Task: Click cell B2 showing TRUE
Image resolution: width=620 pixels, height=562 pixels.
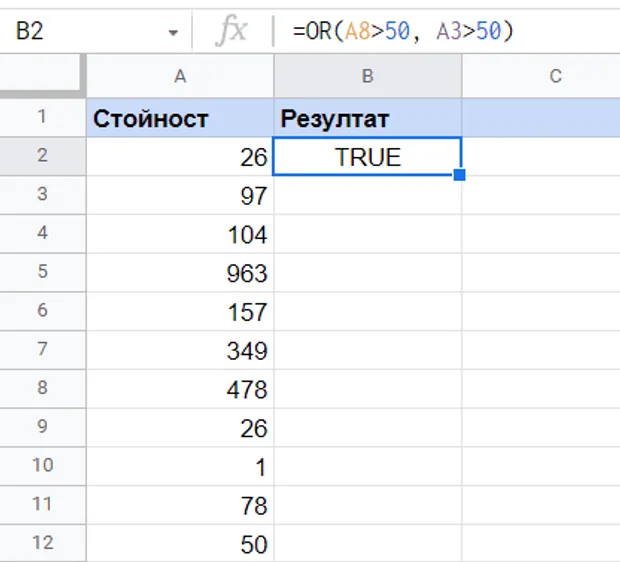Action: [x=367, y=156]
